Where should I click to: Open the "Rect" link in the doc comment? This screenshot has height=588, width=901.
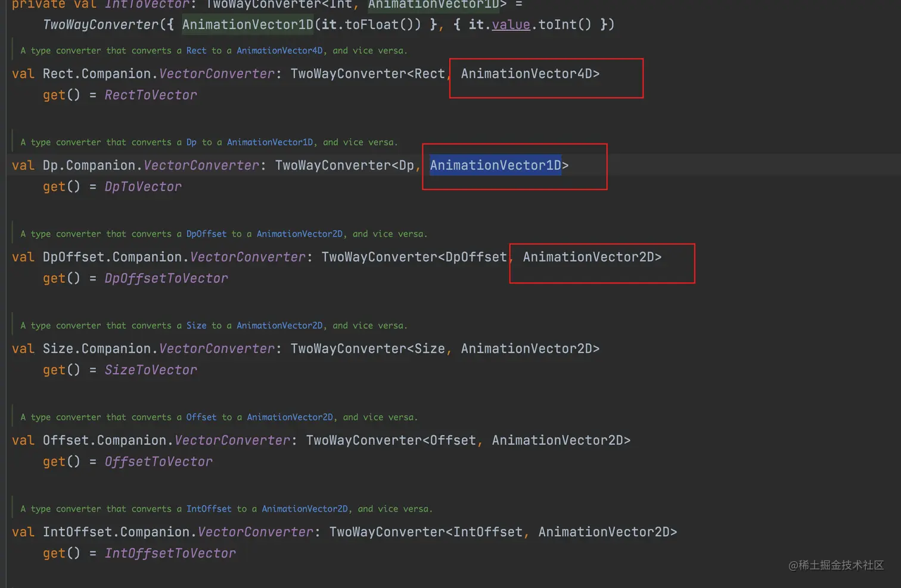click(196, 51)
